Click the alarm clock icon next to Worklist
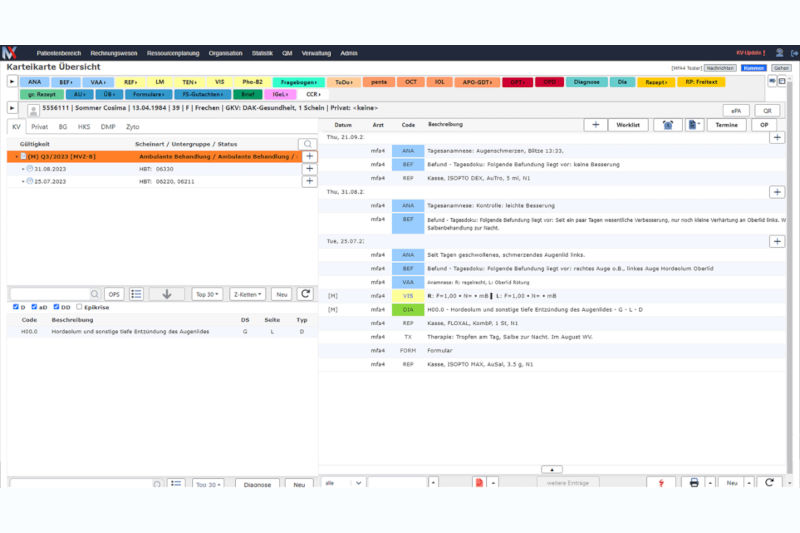The image size is (800, 533). point(667,125)
